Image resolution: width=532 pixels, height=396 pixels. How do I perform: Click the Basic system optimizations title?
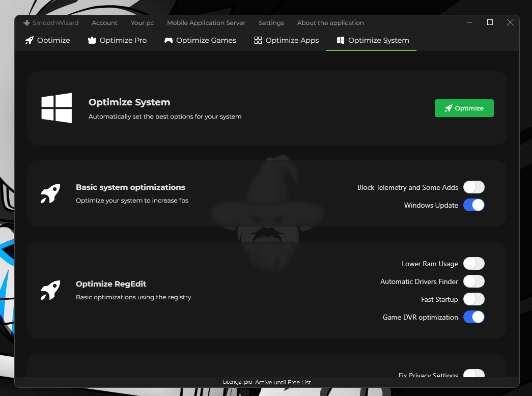(x=131, y=187)
